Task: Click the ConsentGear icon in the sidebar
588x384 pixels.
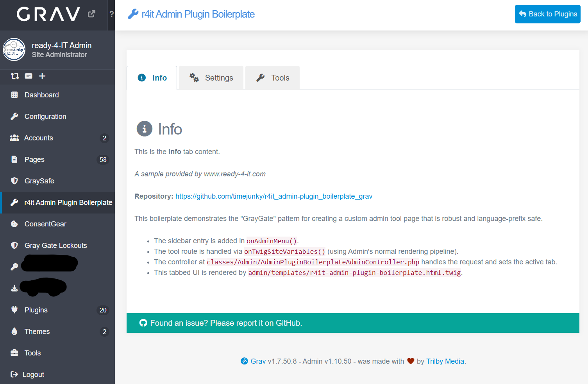Action: pos(14,224)
